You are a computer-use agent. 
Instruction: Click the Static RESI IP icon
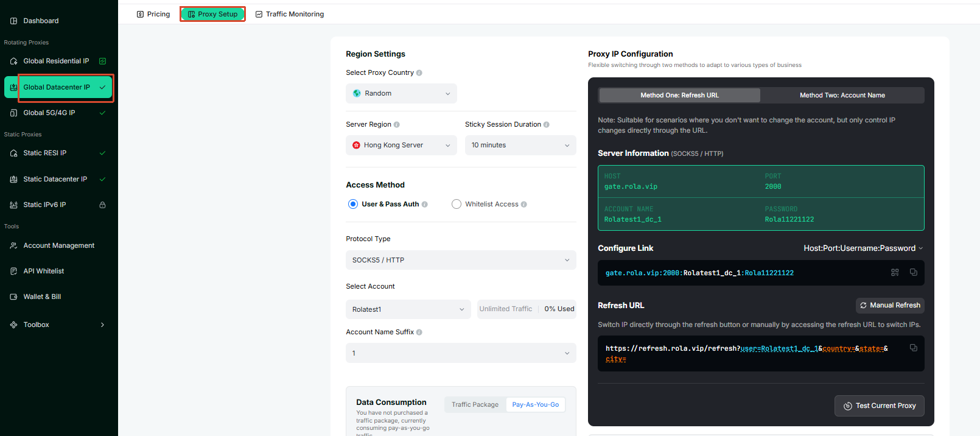tap(13, 153)
